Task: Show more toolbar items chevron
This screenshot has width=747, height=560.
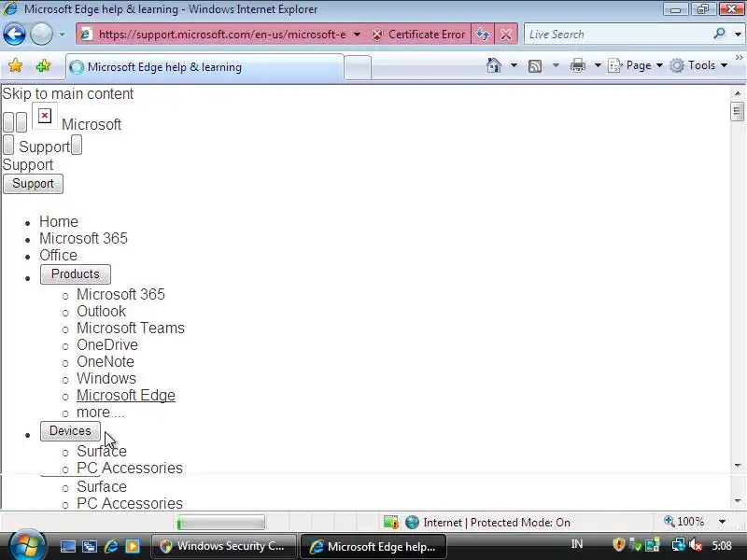Action: tap(739, 58)
